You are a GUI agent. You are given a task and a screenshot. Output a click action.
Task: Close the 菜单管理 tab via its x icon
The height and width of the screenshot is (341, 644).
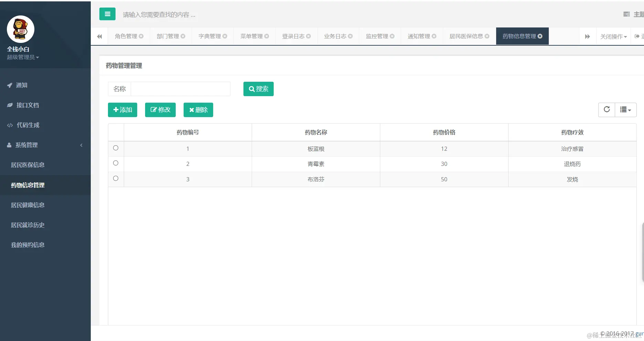266,36
